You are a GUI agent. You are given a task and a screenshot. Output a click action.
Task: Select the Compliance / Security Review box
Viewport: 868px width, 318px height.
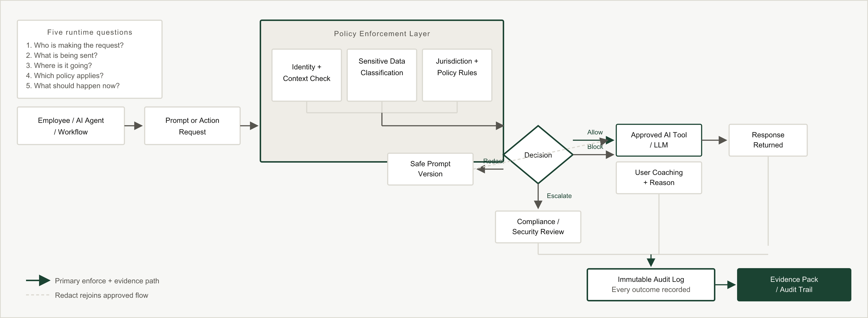tap(538, 227)
